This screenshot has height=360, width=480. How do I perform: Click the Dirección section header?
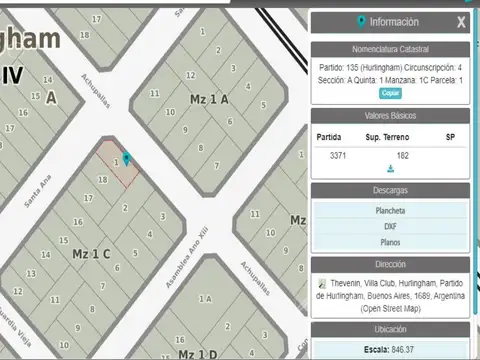click(x=390, y=264)
